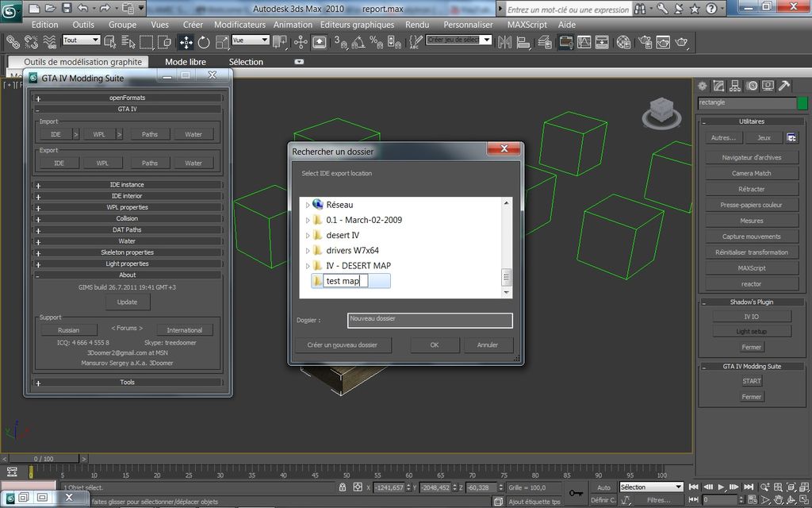Expand the Collision rollout in GTA IV Modding Suite
The image size is (812, 508).
tap(128, 218)
